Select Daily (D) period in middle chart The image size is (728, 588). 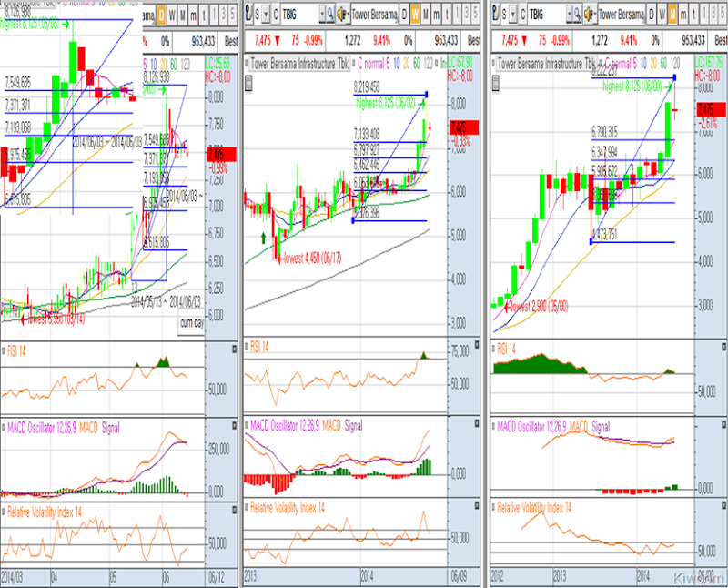coord(404,15)
